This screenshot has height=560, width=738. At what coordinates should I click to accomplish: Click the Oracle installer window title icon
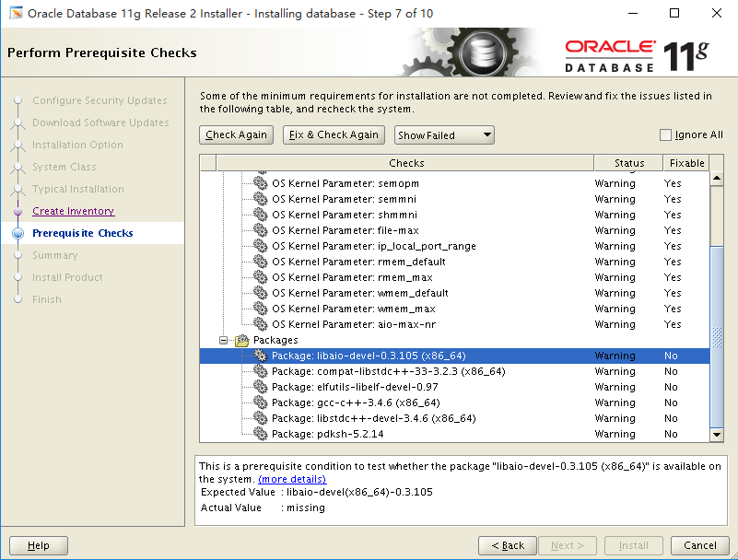point(16,13)
